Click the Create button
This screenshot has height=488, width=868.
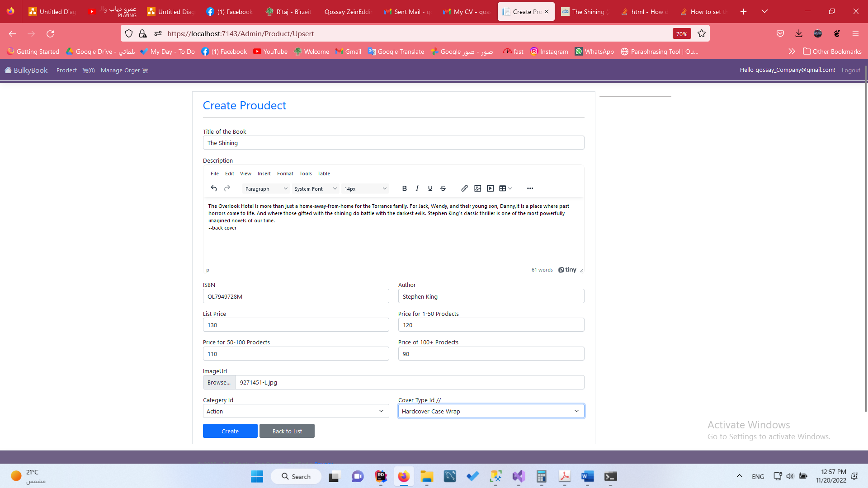tap(230, 431)
